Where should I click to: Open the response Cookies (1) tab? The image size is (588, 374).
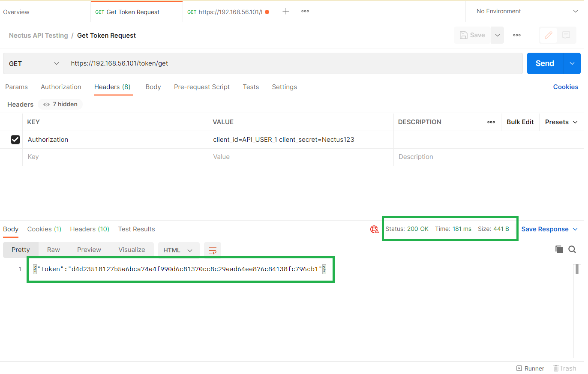tap(44, 229)
